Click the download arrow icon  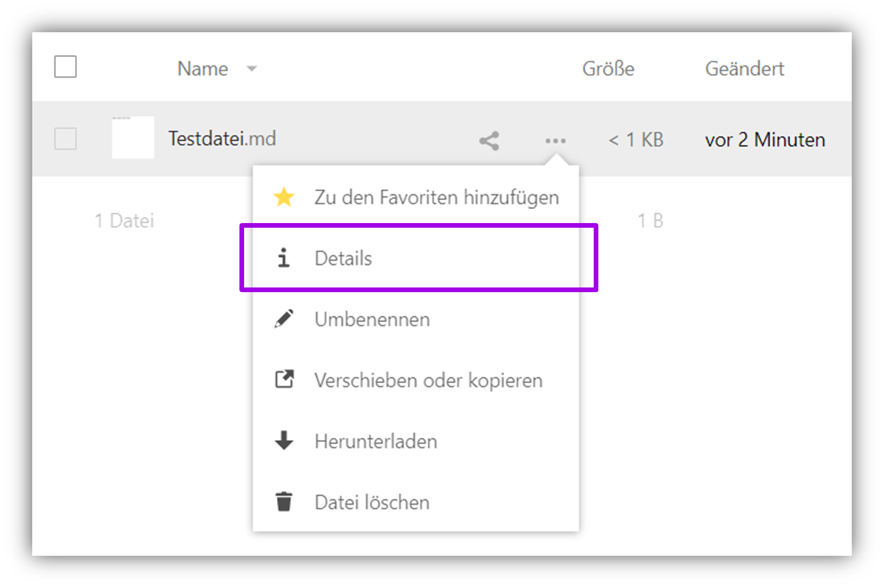click(x=284, y=441)
